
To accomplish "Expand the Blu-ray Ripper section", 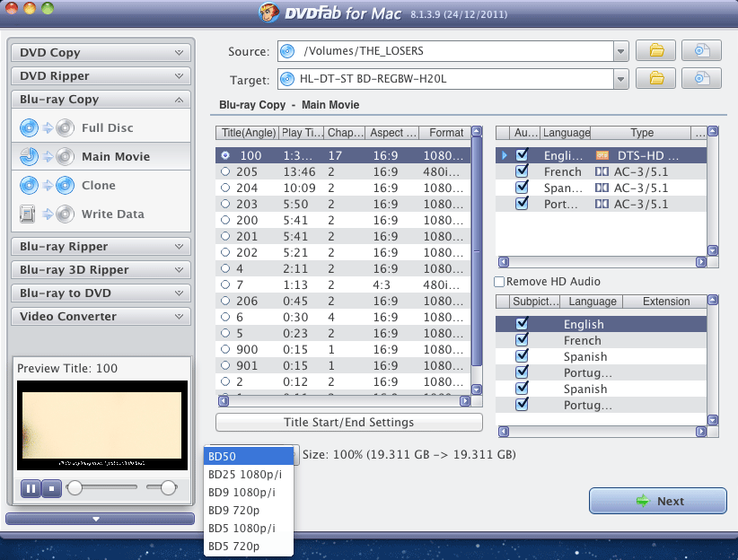I will [101, 246].
